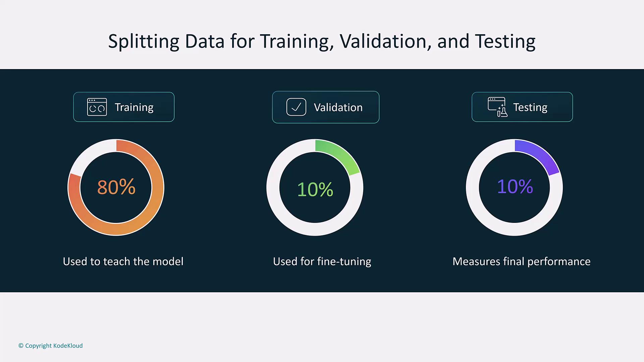Click the Testing flask icon

(x=497, y=107)
